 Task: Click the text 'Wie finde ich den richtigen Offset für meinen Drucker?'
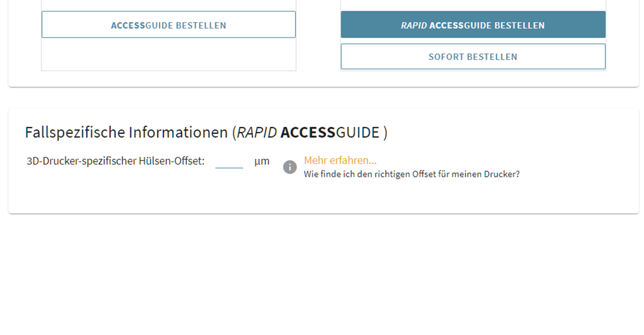411,174
